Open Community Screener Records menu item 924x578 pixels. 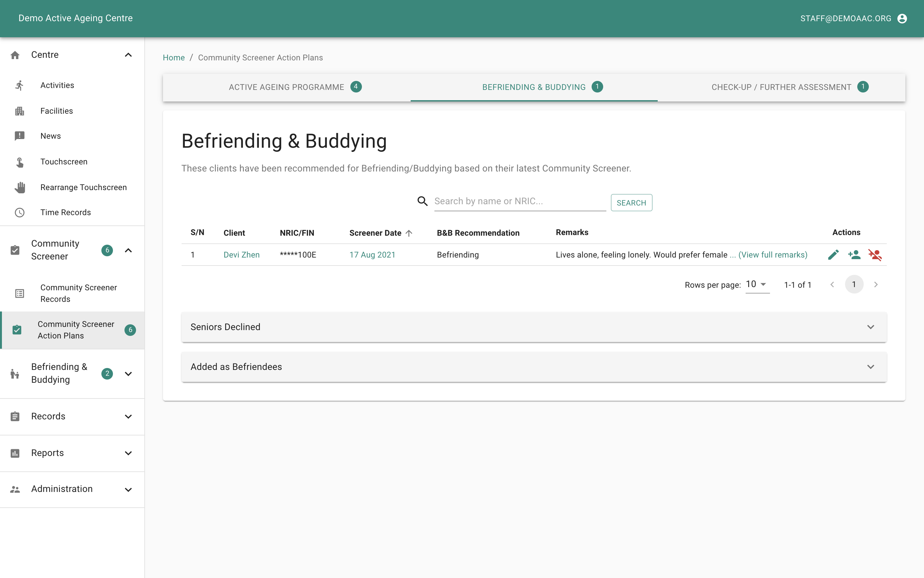(x=72, y=293)
